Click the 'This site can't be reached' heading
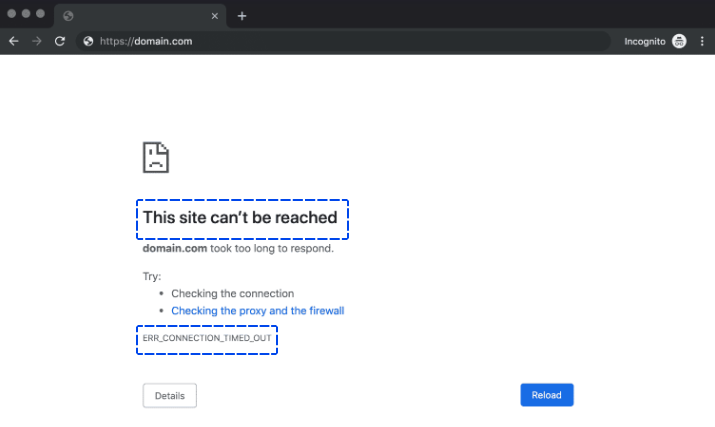The width and height of the screenshot is (715, 427). (x=240, y=218)
